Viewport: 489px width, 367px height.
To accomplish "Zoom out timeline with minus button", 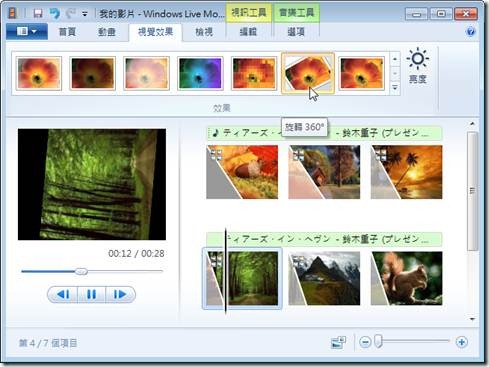I will point(365,342).
